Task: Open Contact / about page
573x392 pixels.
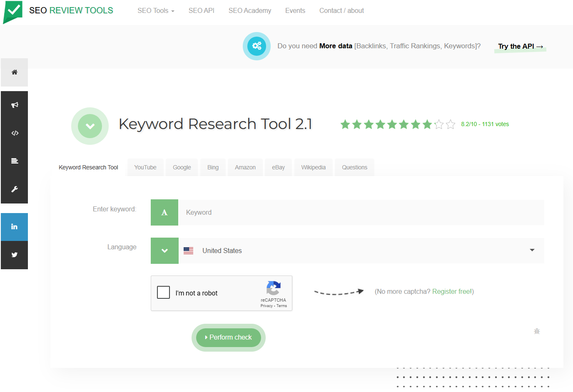Action: tap(341, 11)
